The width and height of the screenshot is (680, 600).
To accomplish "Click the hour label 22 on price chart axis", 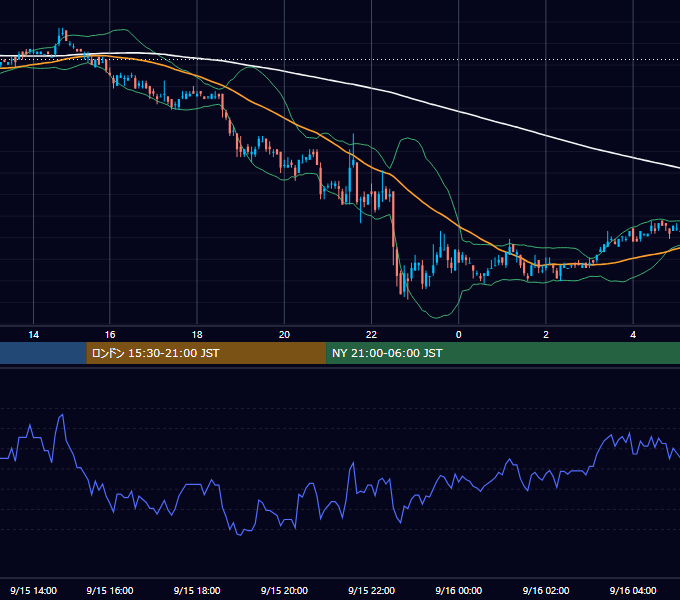I will click(371, 334).
